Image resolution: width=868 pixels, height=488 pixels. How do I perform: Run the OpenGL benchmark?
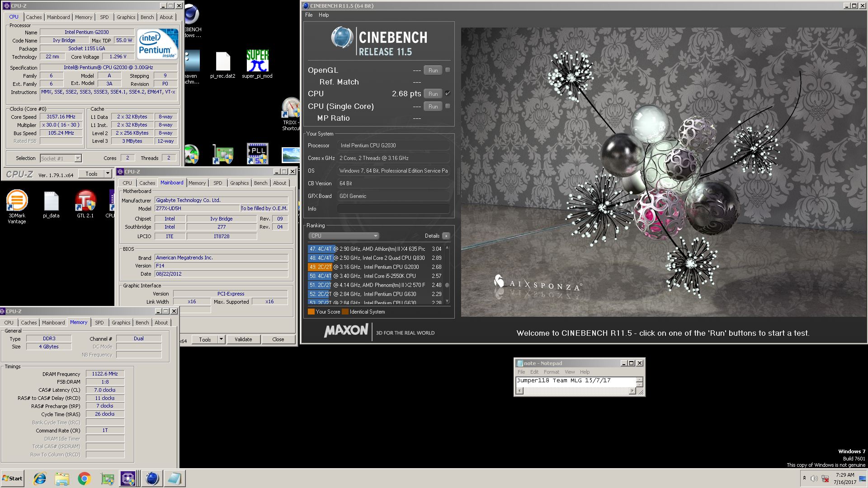click(x=433, y=70)
